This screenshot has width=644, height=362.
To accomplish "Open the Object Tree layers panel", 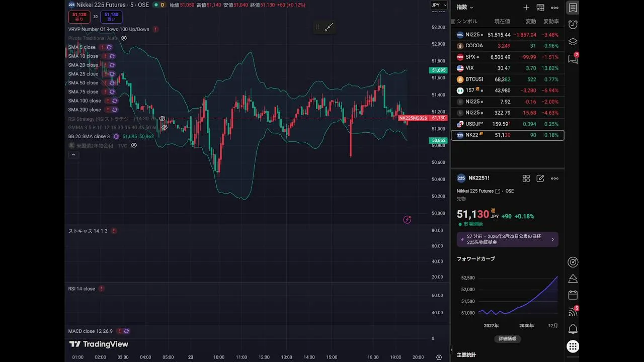I will click(573, 42).
